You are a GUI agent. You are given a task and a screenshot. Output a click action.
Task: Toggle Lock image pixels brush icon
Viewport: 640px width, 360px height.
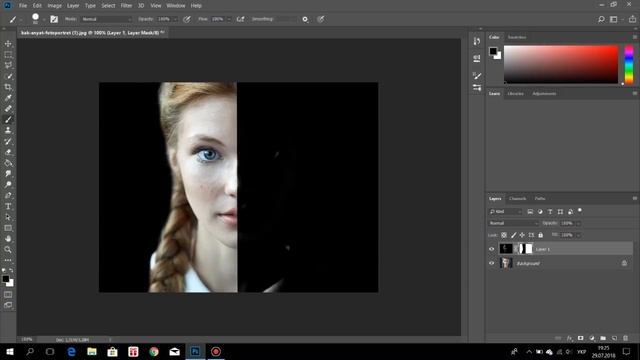click(513, 235)
